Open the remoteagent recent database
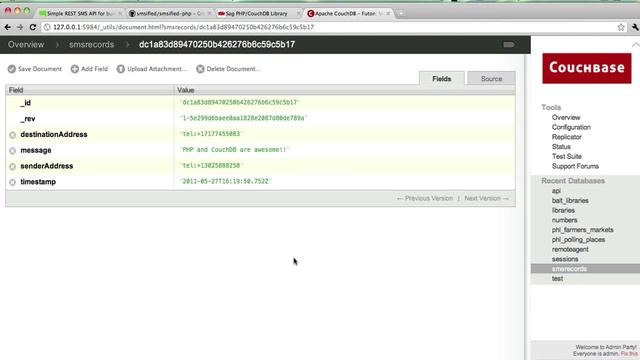 (x=570, y=249)
